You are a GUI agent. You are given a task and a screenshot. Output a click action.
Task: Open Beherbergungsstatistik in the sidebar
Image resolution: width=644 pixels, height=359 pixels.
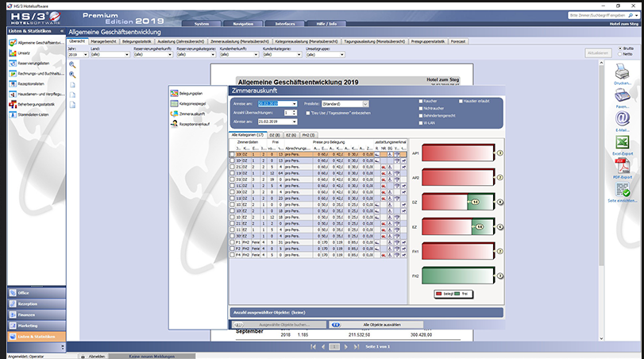click(32, 104)
